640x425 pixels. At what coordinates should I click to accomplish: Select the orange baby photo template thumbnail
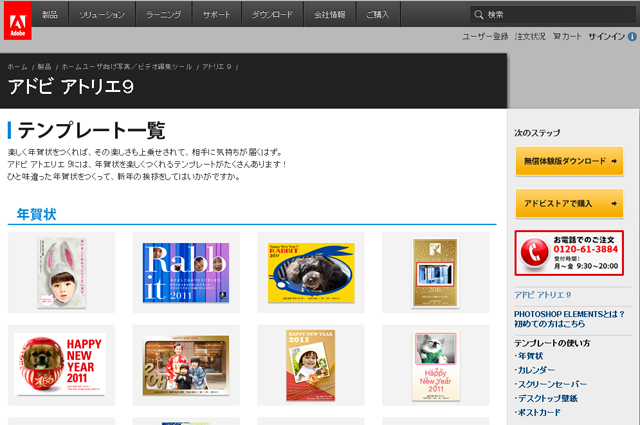tap(311, 365)
